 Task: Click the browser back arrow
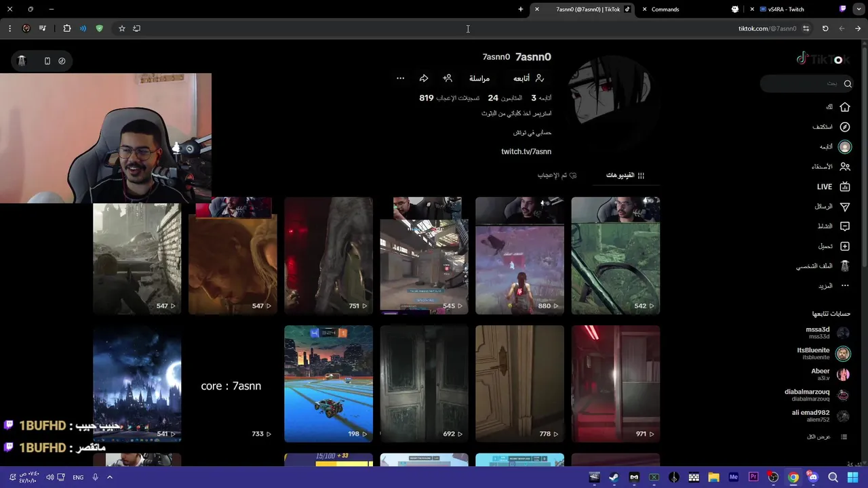(858, 28)
